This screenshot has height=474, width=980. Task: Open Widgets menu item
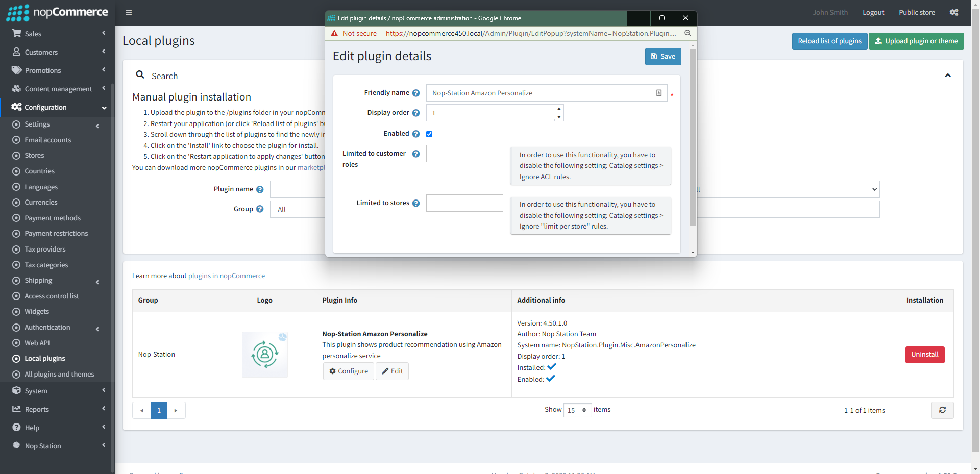[37, 312]
